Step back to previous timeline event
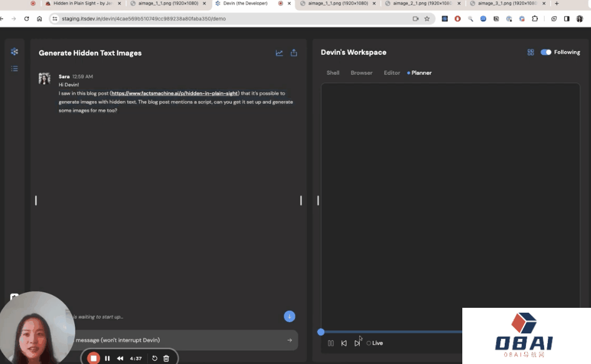The image size is (591, 364). click(344, 343)
